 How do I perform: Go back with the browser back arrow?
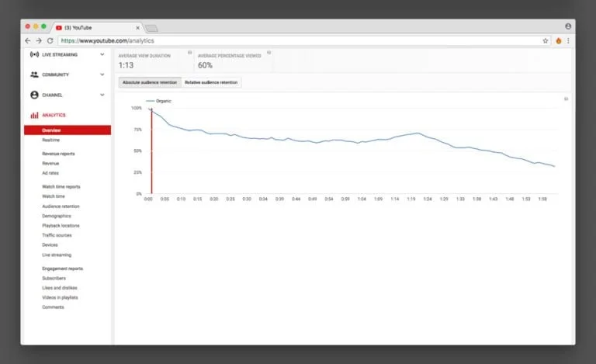[28, 40]
